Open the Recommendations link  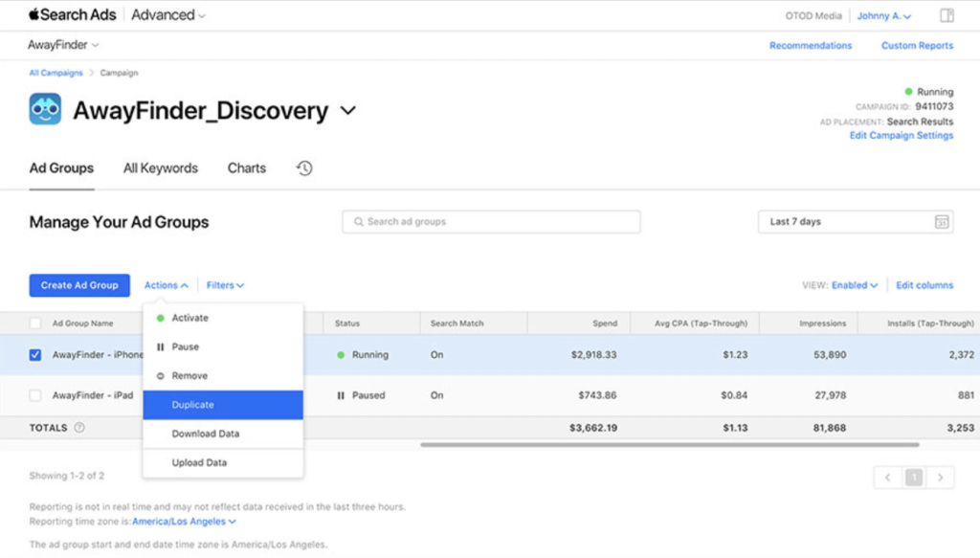point(811,46)
